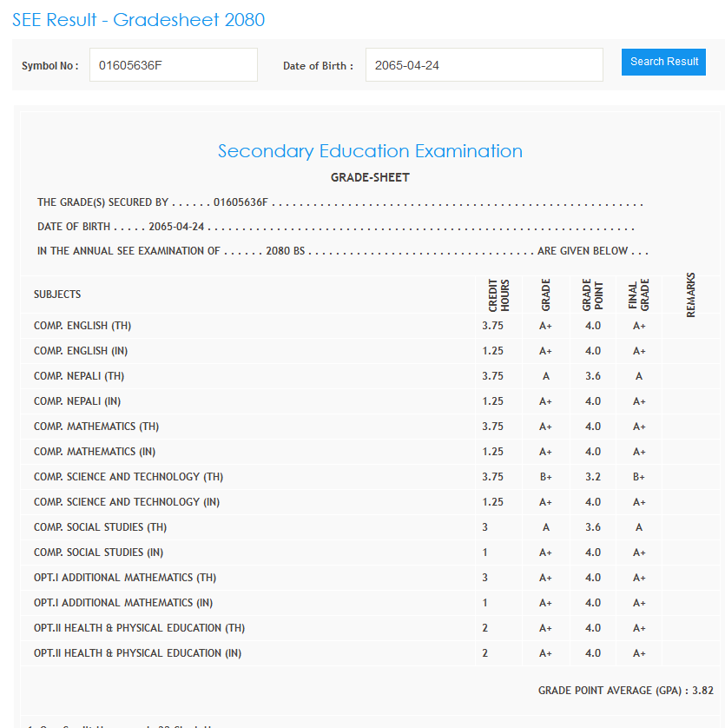Click the B+ grade for Science theory
This screenshot has height=728, width=725.
(x=546, y=477)
